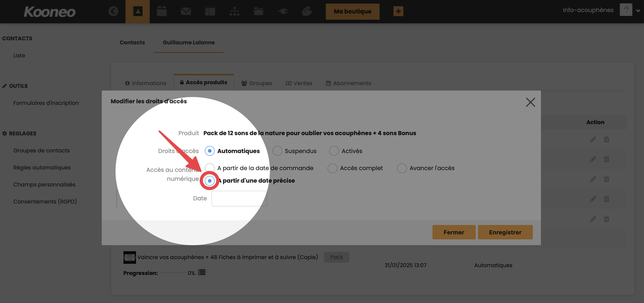Open Groupes de contacts in sidebar
The height and width of the screenshot is (303, 644).
(x=41, y=151)
